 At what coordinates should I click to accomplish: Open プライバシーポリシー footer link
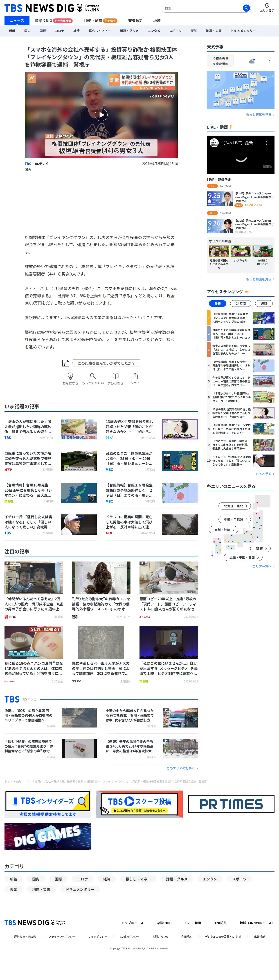coord(62,937)
